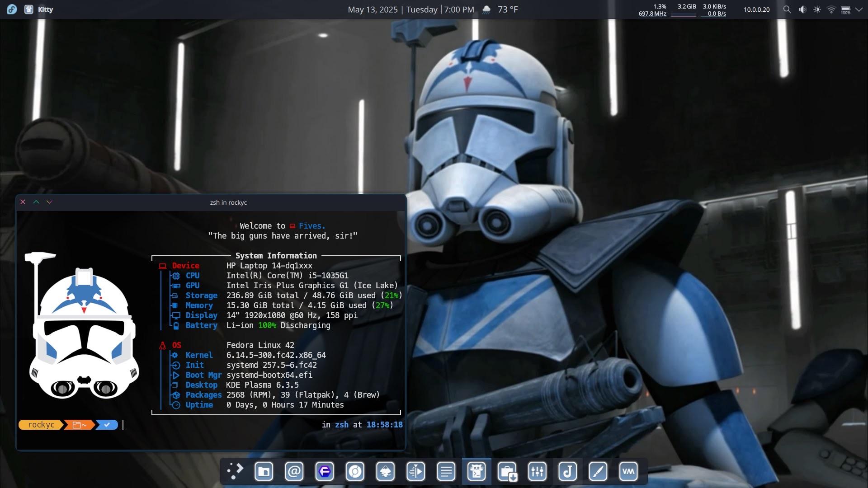This screenshot has width=868, height=488.
Task: Open the Wi-Fi network tray icon
Action: pyautogui.click(x=831, y=9)
